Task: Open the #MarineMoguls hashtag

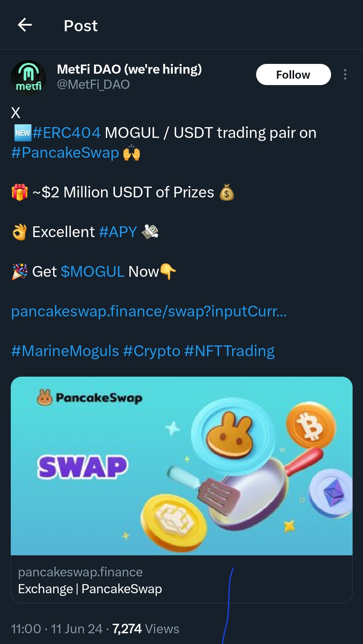Action: click(x=65, y=351)
